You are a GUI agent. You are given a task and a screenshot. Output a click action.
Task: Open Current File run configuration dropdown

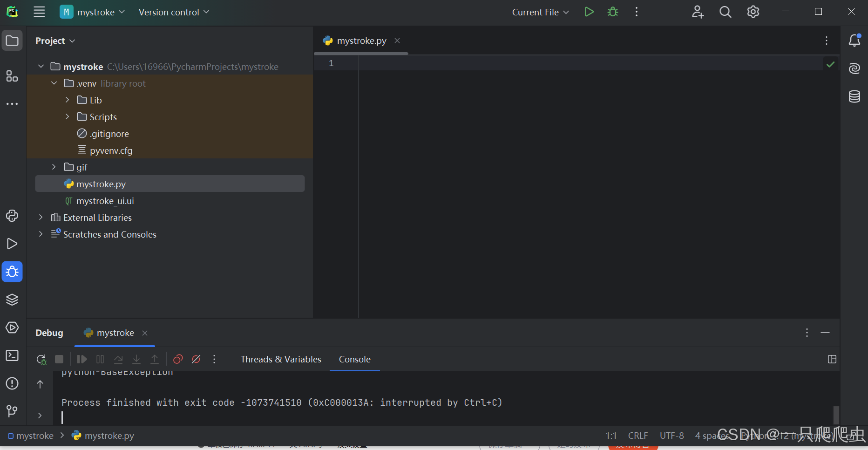540,12
